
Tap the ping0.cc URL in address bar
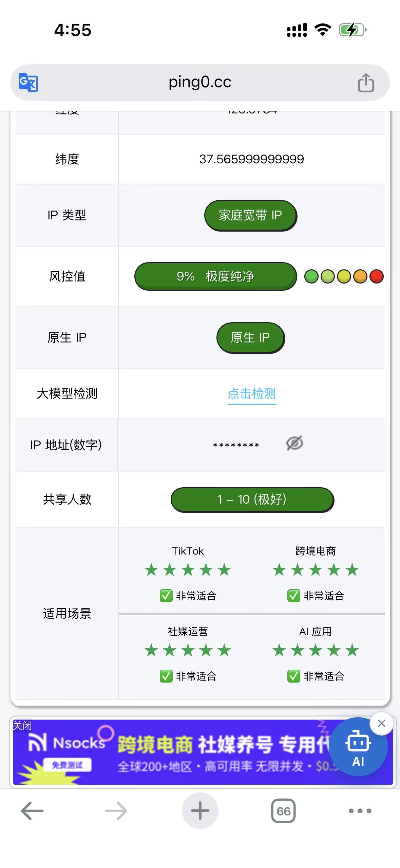[200, 82]
